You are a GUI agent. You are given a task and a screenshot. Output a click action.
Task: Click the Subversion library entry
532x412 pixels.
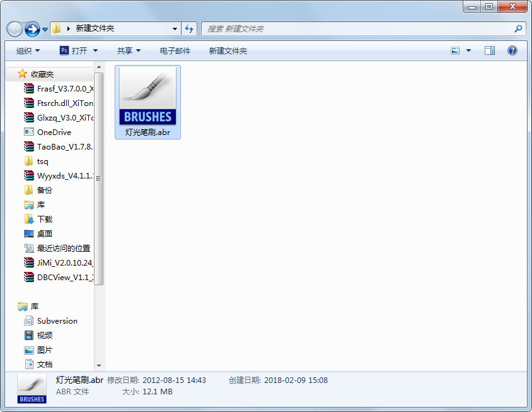56,321
